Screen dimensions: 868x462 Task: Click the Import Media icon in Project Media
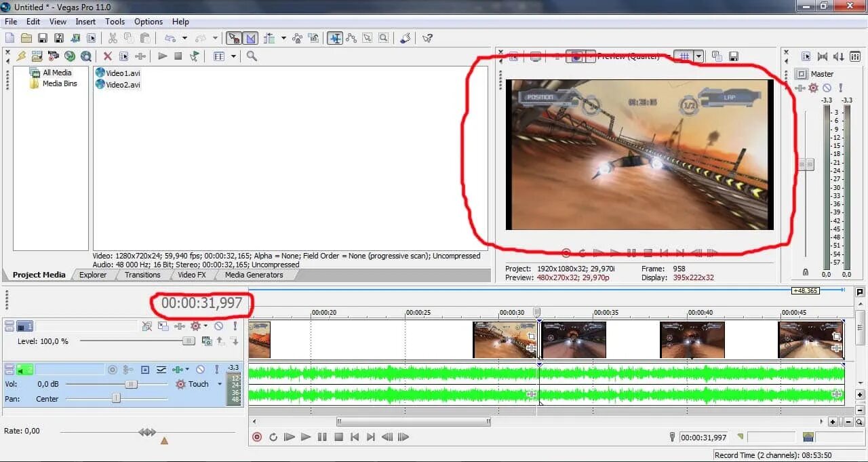click(x=37, y=56)
